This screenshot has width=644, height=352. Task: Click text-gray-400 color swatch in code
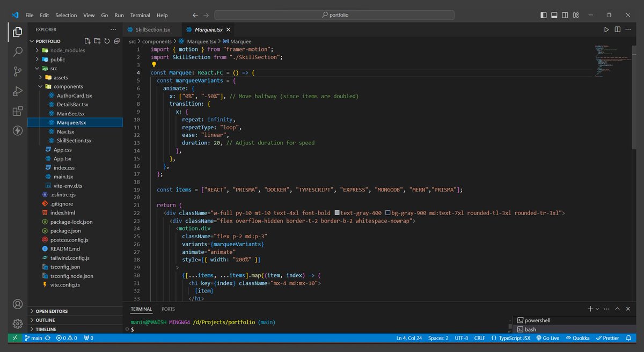(336, 213)
